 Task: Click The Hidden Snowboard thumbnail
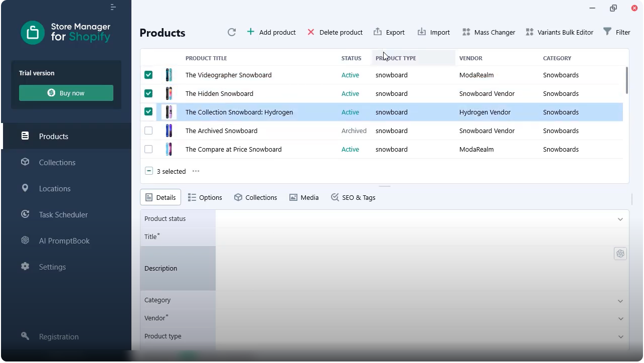click(x=169, y=93)
